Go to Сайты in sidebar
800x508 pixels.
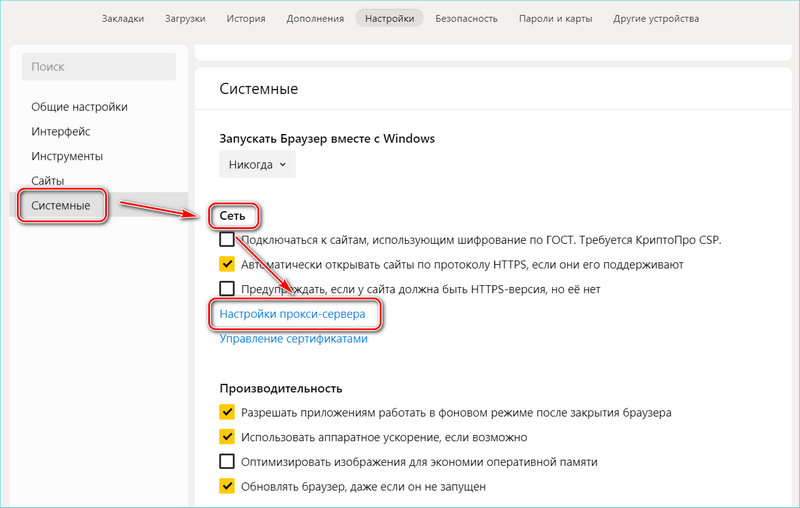(x=48, y=181)
